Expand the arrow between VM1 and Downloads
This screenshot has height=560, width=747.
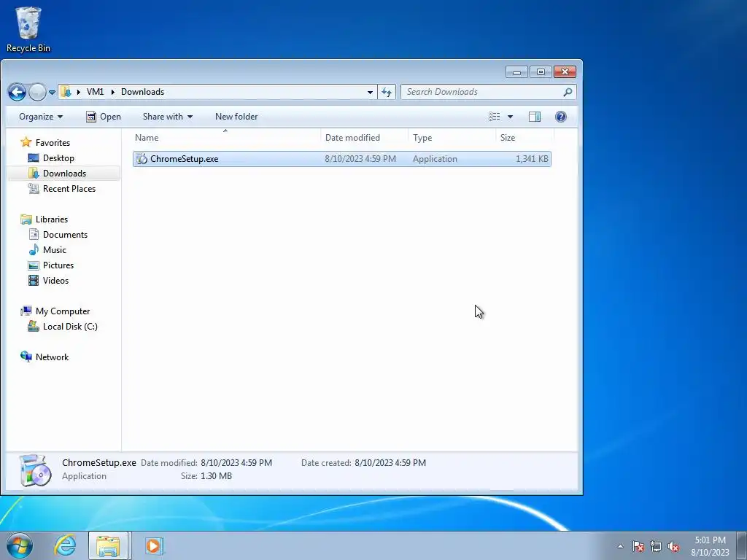point(113,92)
